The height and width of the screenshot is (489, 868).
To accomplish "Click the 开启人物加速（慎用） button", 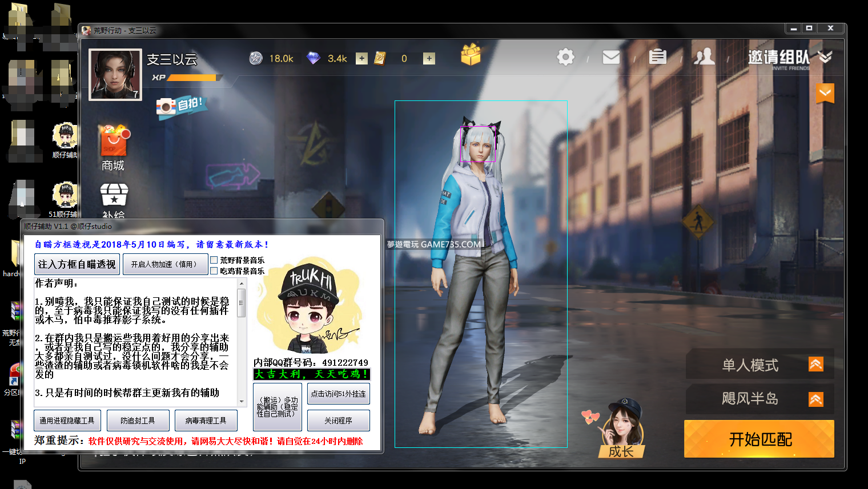I will tap(166, 264).
